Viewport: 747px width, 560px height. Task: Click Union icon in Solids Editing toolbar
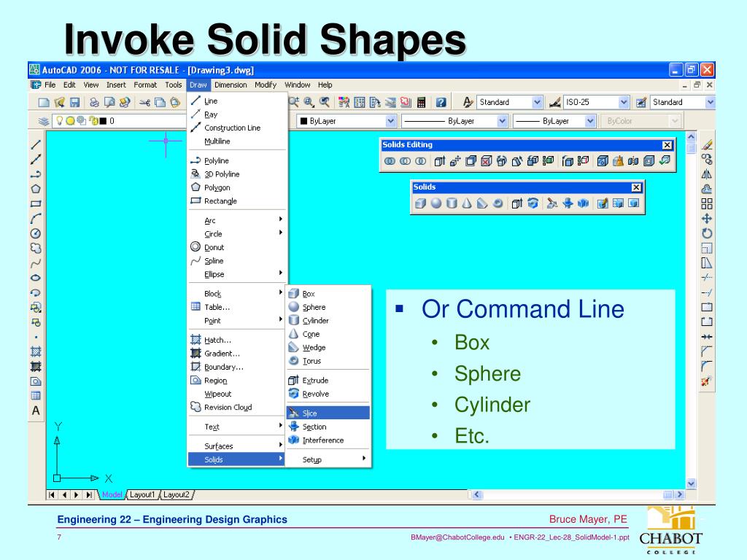tap(390, 161)
